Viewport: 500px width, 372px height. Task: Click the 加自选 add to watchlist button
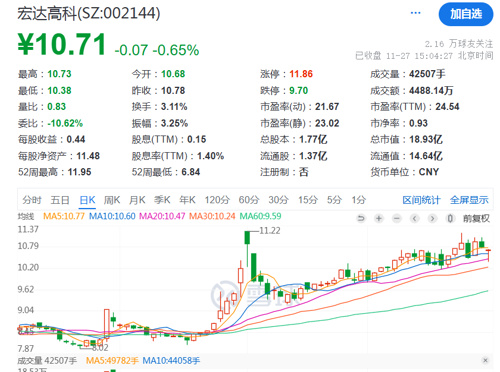(x=466, y=14)
